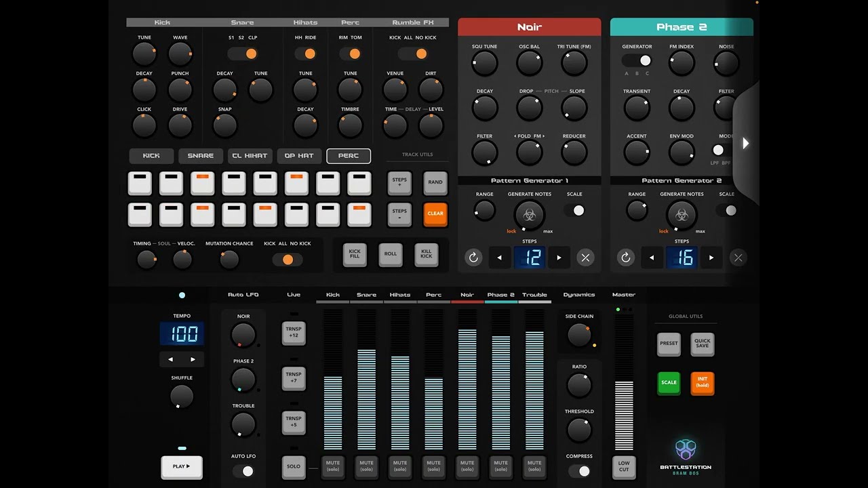
Task: Click tempo increase right arrow
Action: click(193, 359)
